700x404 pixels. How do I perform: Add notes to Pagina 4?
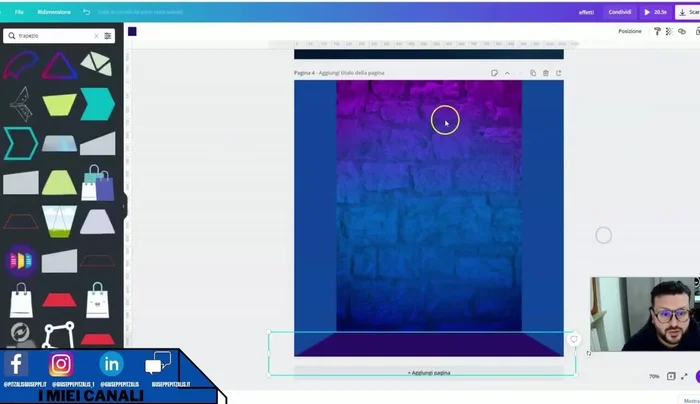494,73
